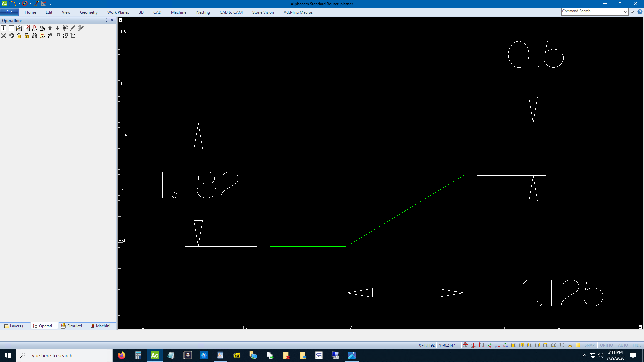The height and width of the screenshot is (362, 644).
Task: Click the closed padlock lock icon
Action: point(19,36)
